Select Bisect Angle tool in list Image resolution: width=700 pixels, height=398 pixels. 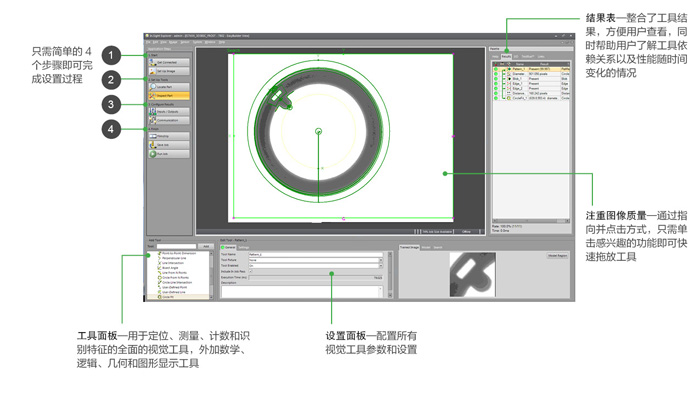(170, 268)
